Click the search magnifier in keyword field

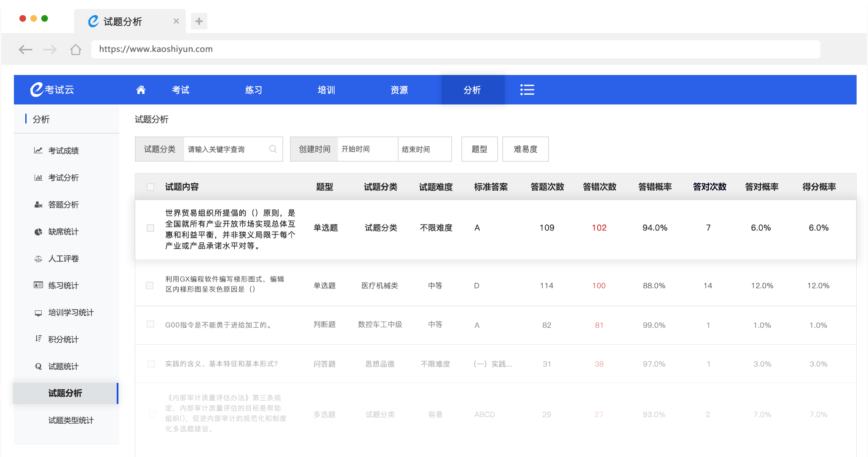273,149
